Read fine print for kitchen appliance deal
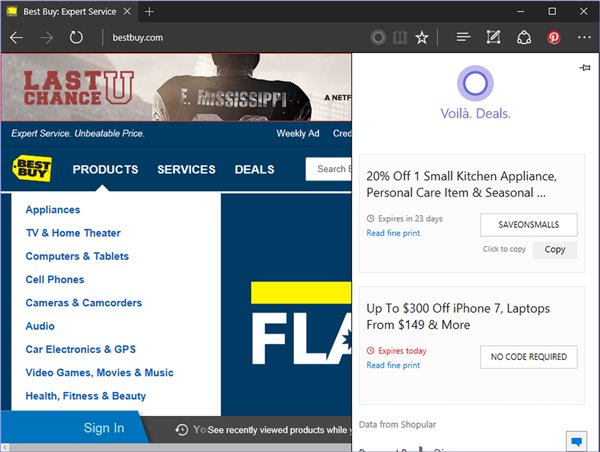600x452 pixels. 393,233
